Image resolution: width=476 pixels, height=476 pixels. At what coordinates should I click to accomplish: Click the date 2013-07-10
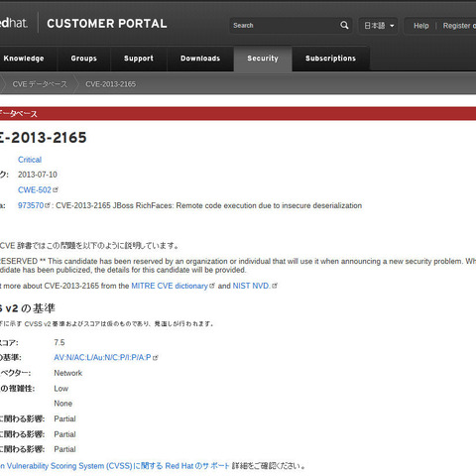pyautogui.click(x=38, y=175)
